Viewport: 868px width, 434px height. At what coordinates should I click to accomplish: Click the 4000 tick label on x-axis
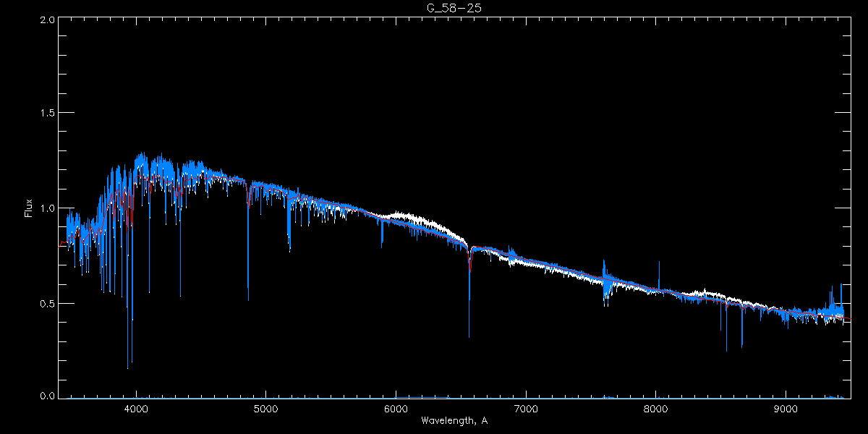pyautogui.click(x=136, y=407)
